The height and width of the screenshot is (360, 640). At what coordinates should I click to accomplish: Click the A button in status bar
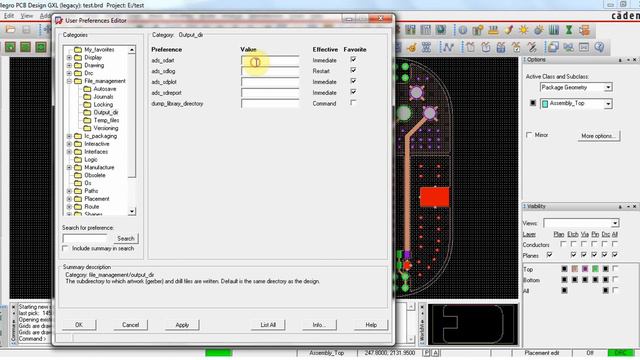click(435, 353)
